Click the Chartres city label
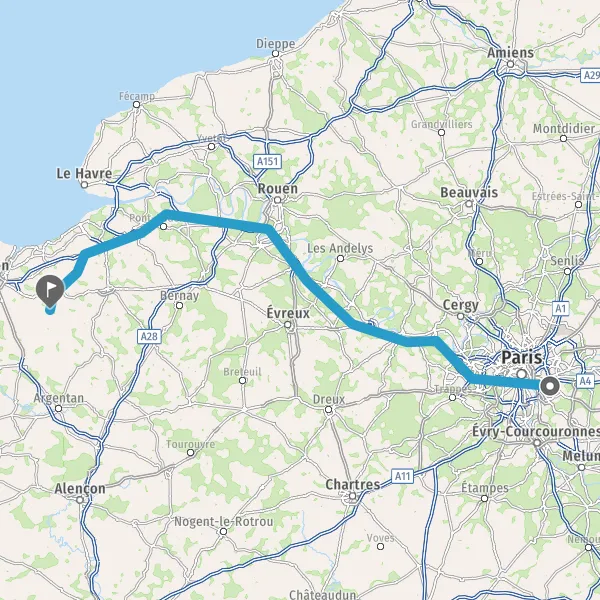The image size is (600, 600). pos(353,484)
